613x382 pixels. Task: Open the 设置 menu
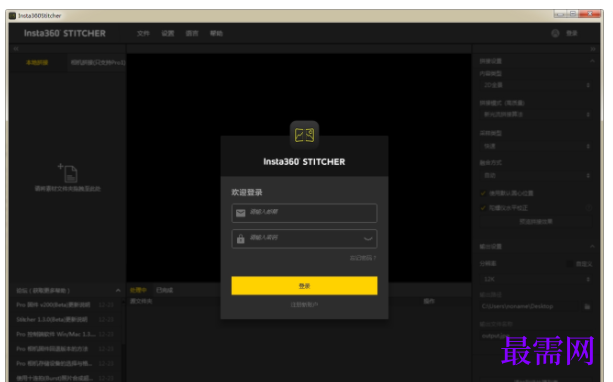168,33
